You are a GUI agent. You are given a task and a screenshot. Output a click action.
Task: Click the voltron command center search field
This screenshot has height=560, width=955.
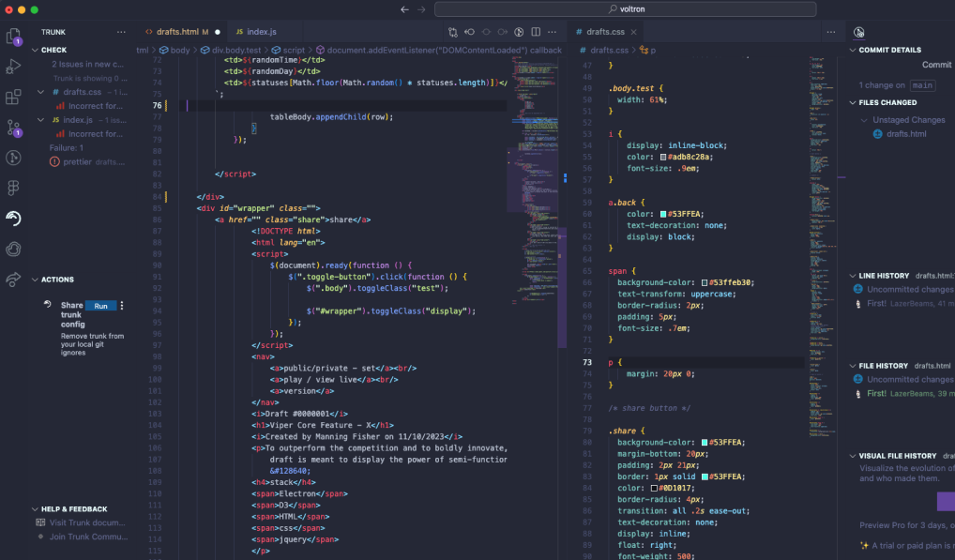(626, 9)
